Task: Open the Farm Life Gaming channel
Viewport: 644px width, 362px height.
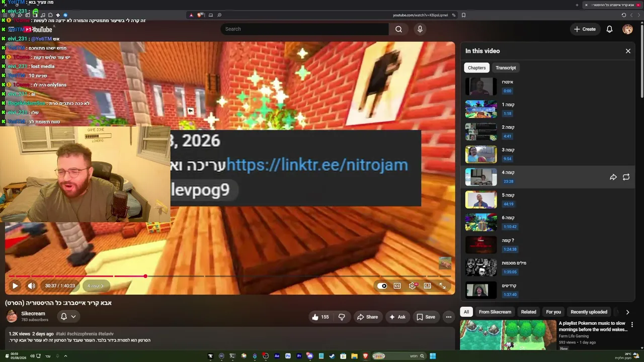Action: pyautogui.click(x=574, y=336)
